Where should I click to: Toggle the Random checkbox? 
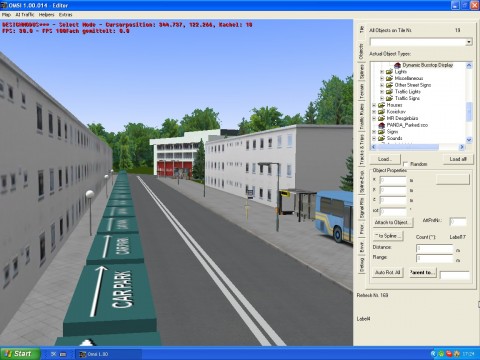pyautogui.click(x=405, y=164)
